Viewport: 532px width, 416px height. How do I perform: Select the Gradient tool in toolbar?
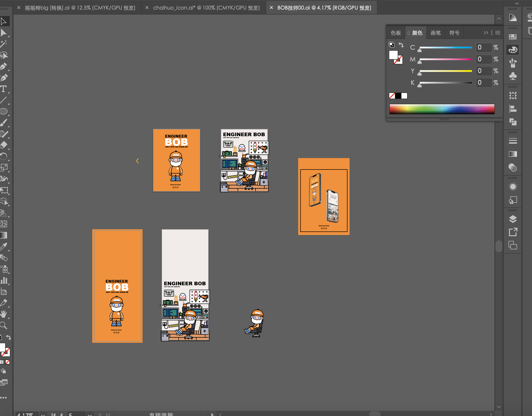pos(4,235)
